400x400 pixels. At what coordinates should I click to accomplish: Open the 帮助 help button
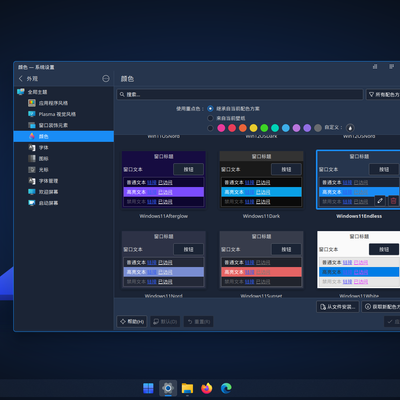tap(132, 322)
